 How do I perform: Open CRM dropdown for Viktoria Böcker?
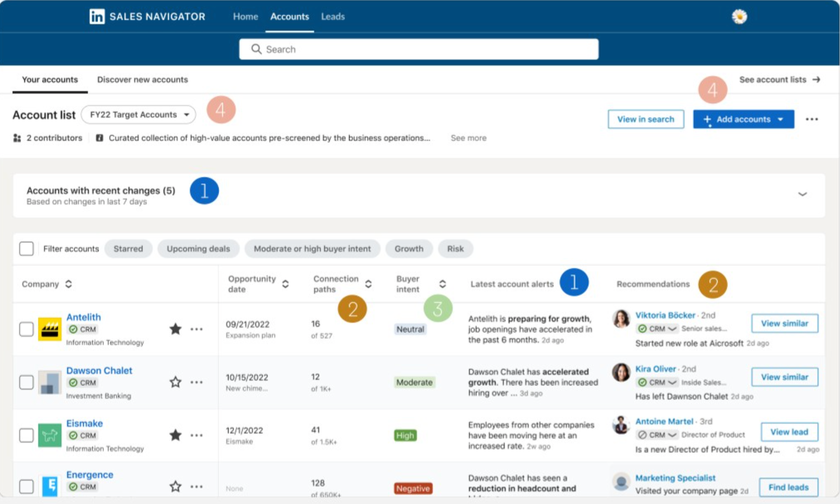click(x=672, y=329)
